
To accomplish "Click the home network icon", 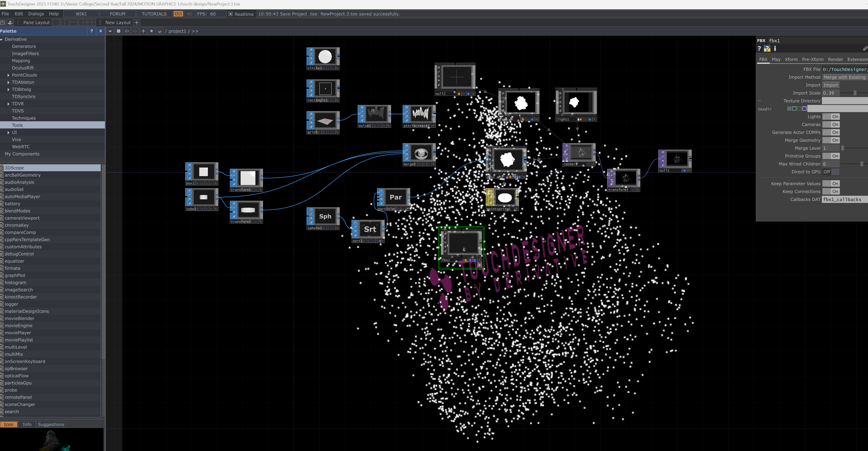I will pos(160,31).
